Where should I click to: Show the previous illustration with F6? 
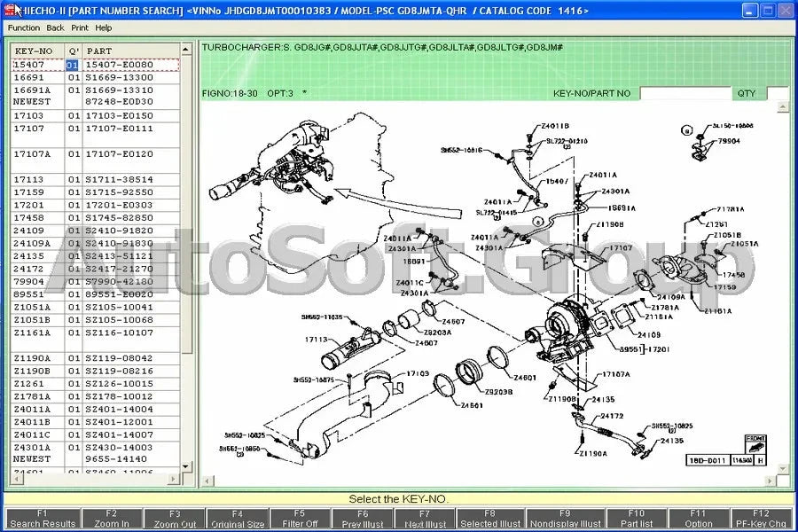click(363, 517)
